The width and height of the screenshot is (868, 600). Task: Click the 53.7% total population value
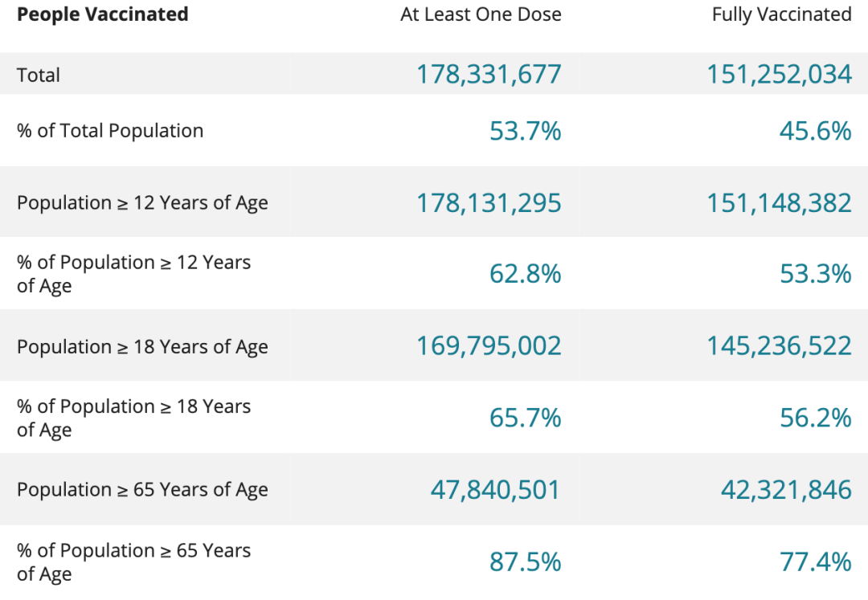pyautogui.click(x=525, y=131)
